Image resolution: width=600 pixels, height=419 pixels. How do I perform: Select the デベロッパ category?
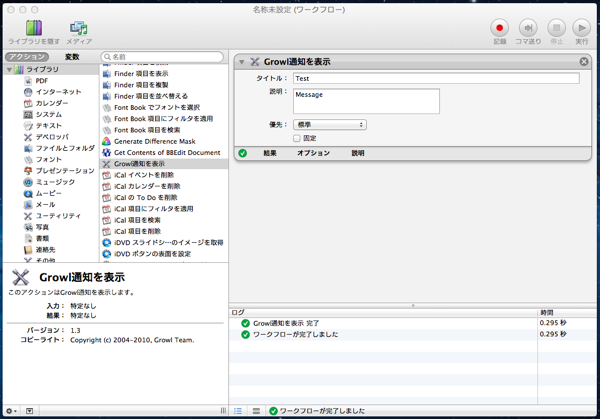coord(52,137)
